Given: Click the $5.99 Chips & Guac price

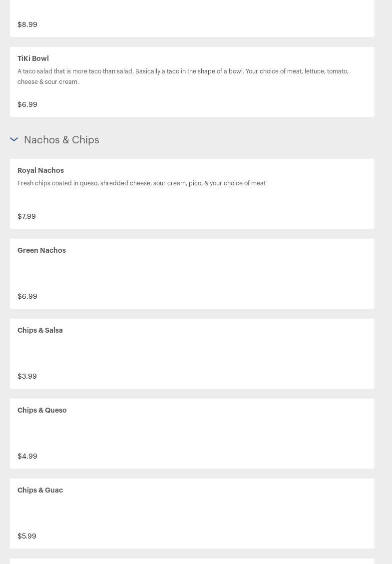Looking at the screenshot, I should coord(27,536).
